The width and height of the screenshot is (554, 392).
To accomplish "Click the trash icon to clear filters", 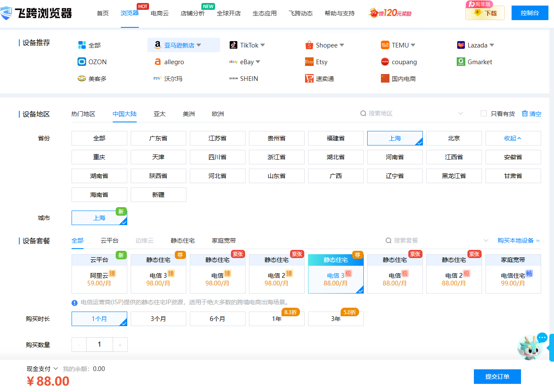I will tap(525, 113).
